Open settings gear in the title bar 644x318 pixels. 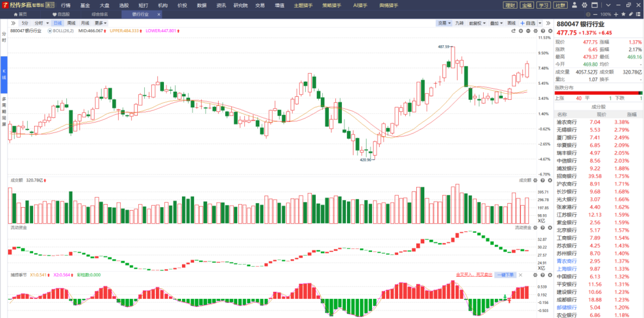click(585, 5)
